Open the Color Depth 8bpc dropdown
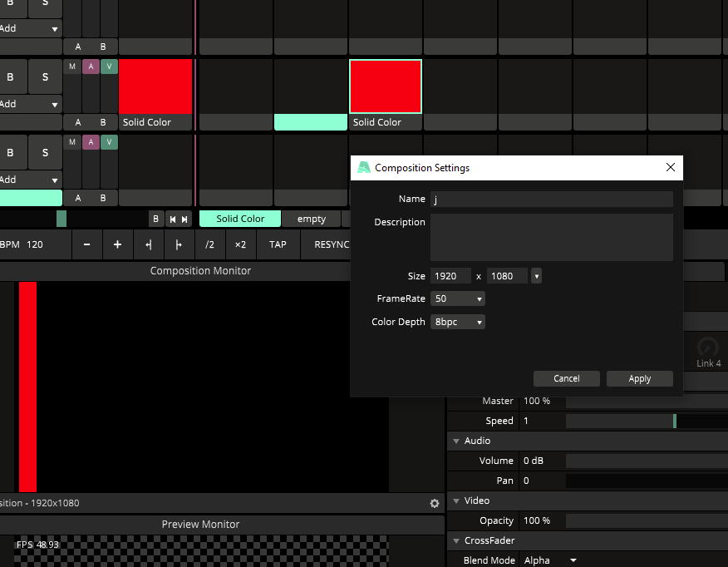Screen dimensions: 728x567 pos(458,322)
